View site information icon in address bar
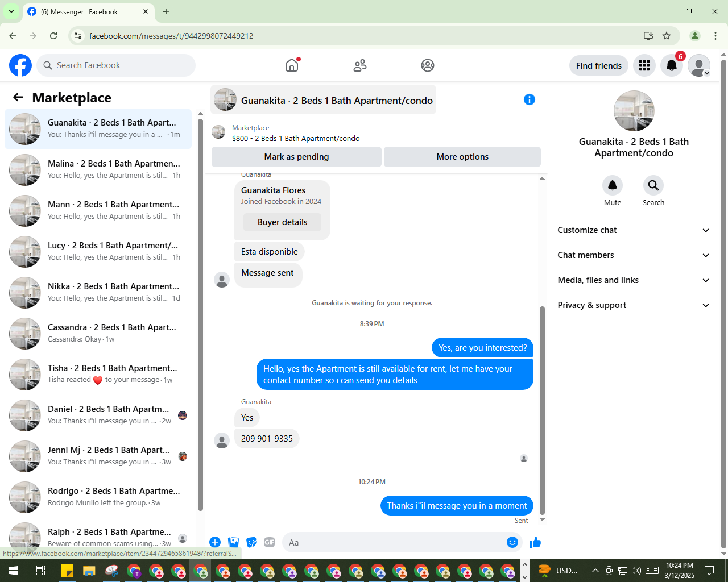Image resolution: width=728 pixels, height=582 pixels. [x=78, y=36]
